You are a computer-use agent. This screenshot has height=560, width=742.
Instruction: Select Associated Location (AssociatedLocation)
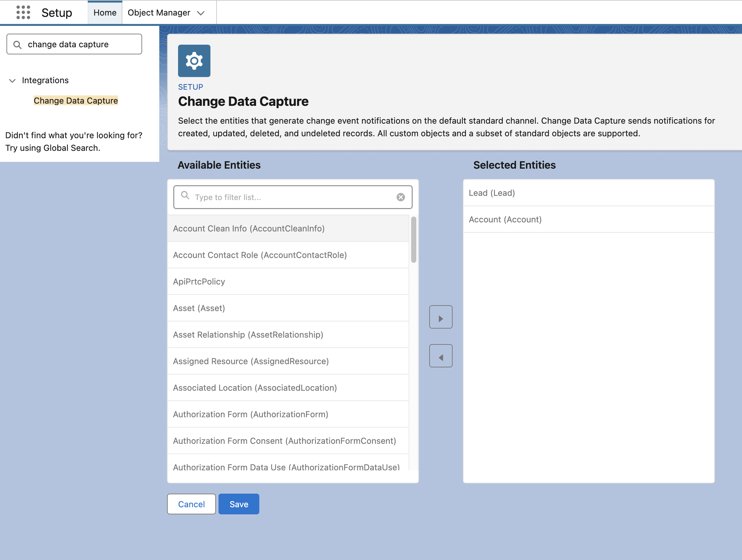coord(288,387)
